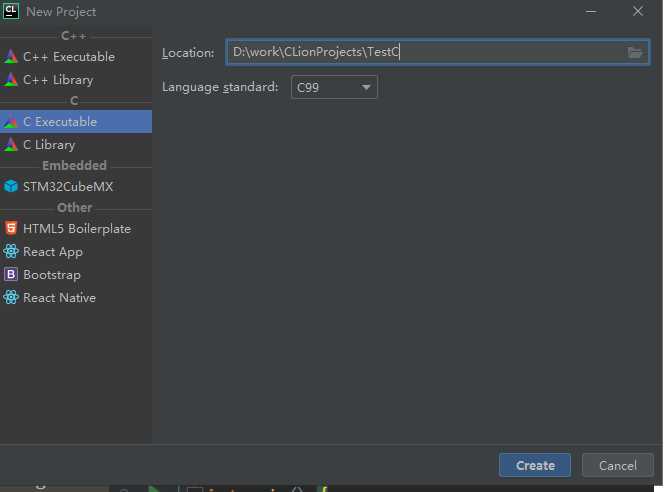Click the C Executable CMake icon
Viewport: 671px width, 492px height.
[11, 122]
